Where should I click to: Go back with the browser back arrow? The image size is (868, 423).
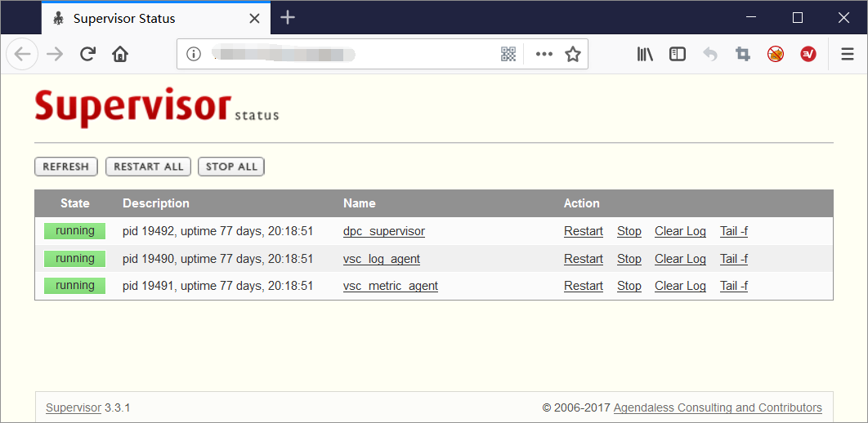(22, 54)
